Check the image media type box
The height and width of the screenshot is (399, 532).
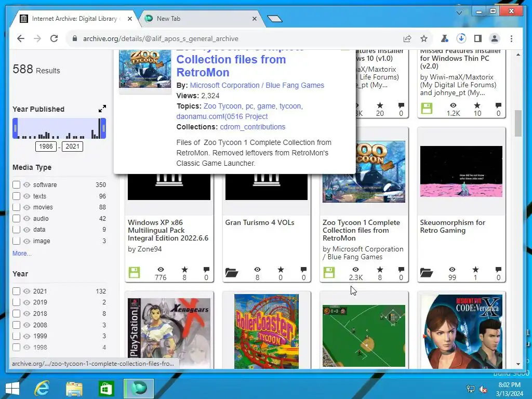[16, 241]
